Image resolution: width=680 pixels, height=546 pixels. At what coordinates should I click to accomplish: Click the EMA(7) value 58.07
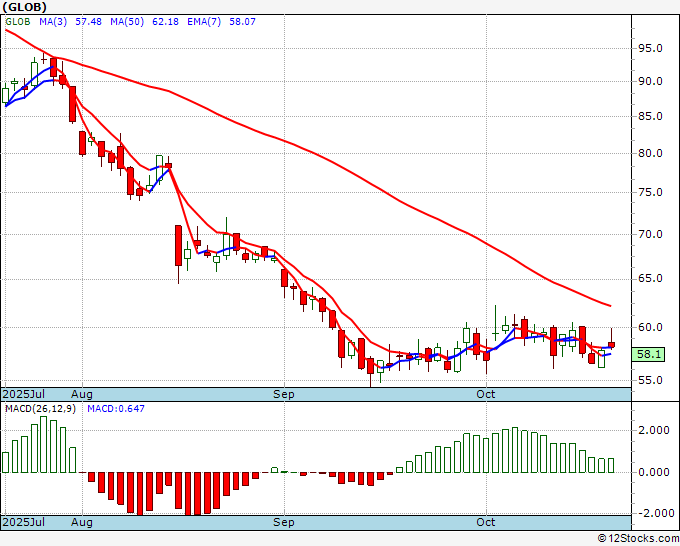[x=242, y=22]
